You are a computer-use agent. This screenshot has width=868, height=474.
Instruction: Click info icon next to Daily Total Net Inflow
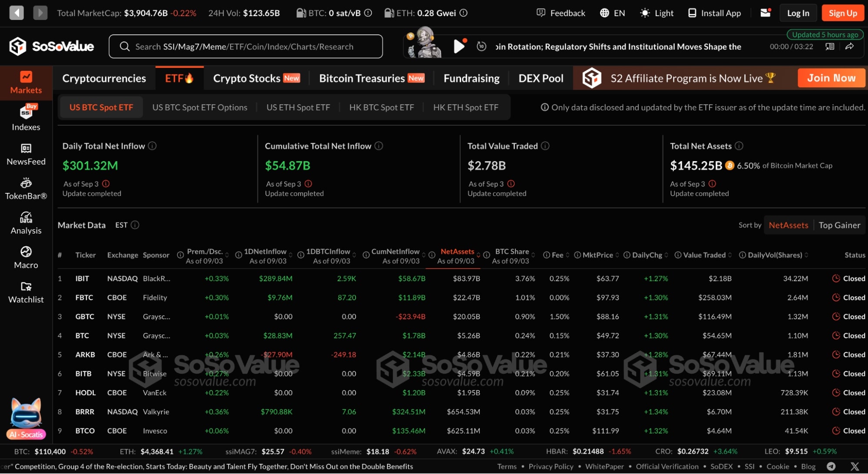coord(152,146)
